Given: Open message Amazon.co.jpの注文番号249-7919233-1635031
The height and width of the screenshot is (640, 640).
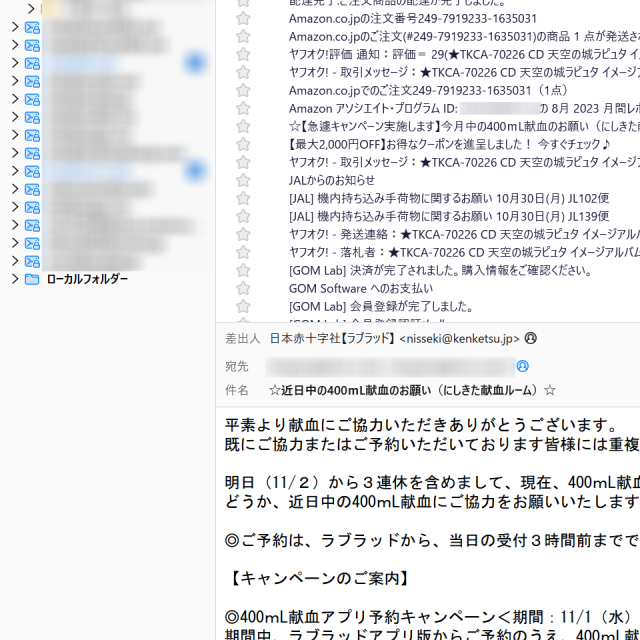Looking at the screenshot, I should click(413, 19).
